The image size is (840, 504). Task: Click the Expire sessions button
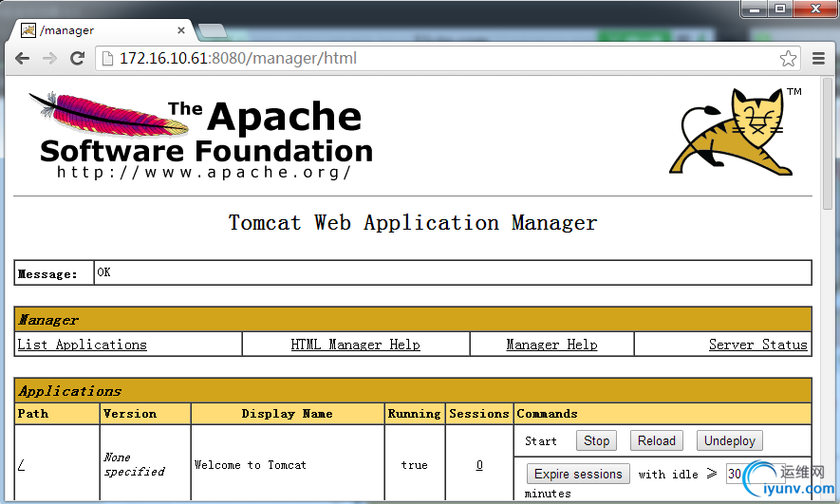578,474
